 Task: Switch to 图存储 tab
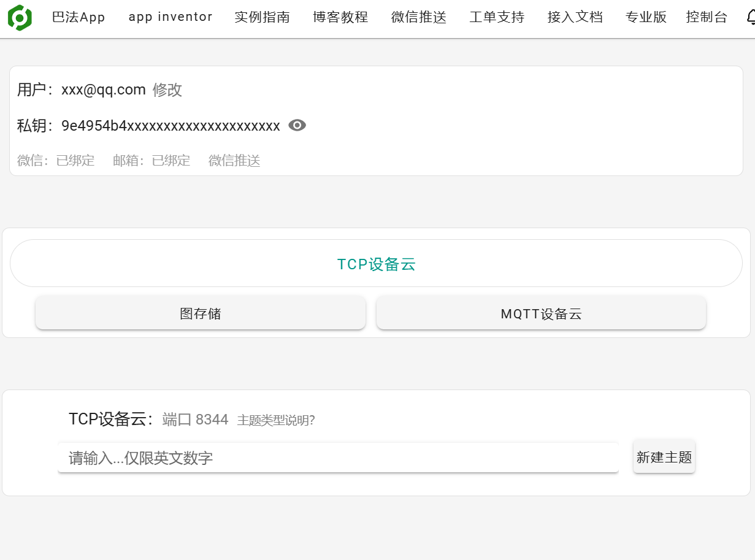tap(201, 314)
